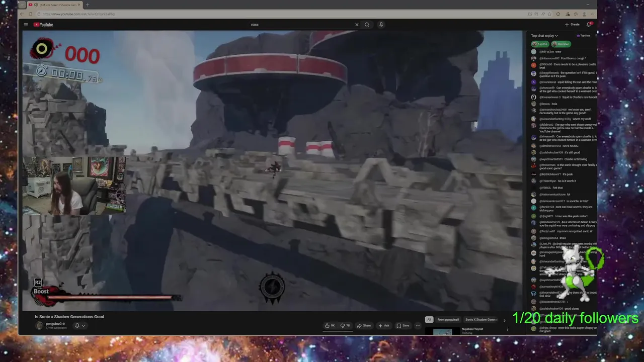Click the @AlexanderBunting 'where my stuff' message
644x362 pixels.
pyautogui.click(x=563, y=119)
